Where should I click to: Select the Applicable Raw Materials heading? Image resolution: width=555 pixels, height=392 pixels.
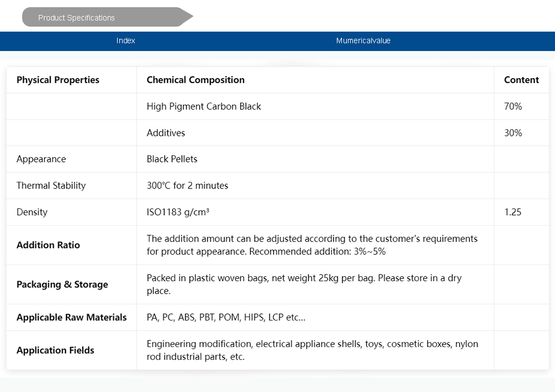click(x=72, y=318)
